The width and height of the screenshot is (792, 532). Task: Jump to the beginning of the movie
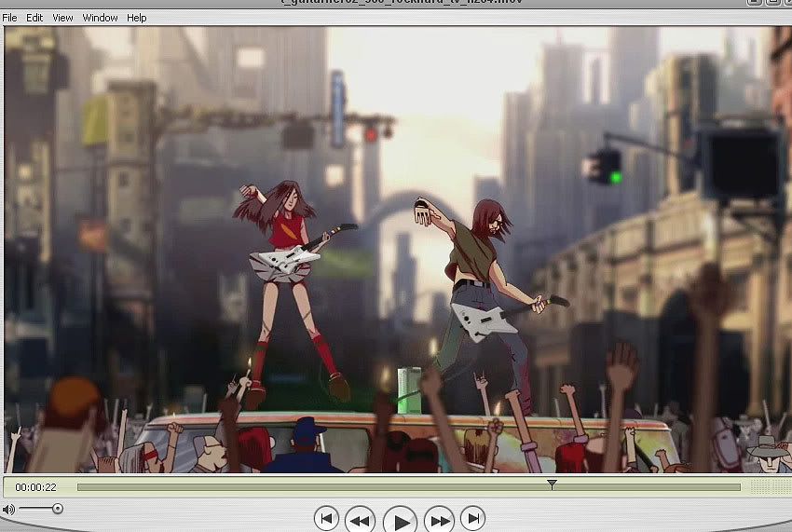pyautogui.click(x=326, y=518)
